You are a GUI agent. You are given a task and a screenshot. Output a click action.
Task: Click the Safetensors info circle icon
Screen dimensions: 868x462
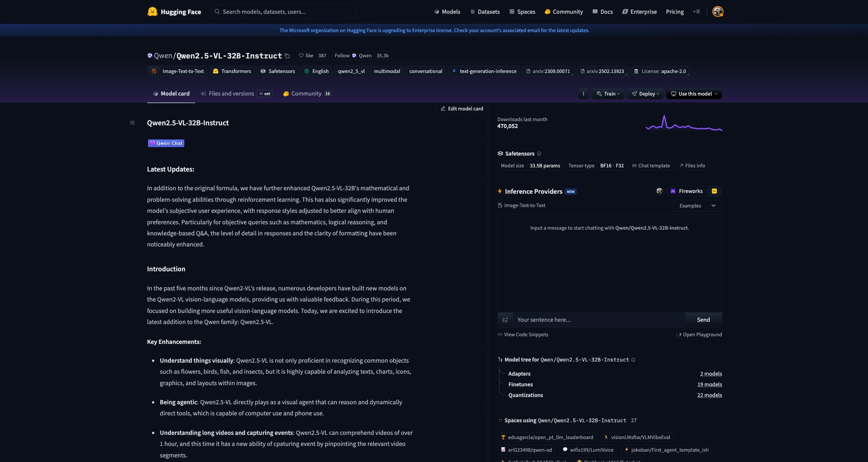[539, 154]
